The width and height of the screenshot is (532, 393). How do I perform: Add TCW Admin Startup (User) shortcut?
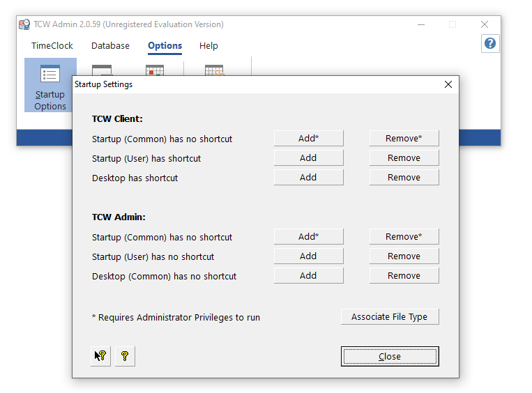coord(308,256)
